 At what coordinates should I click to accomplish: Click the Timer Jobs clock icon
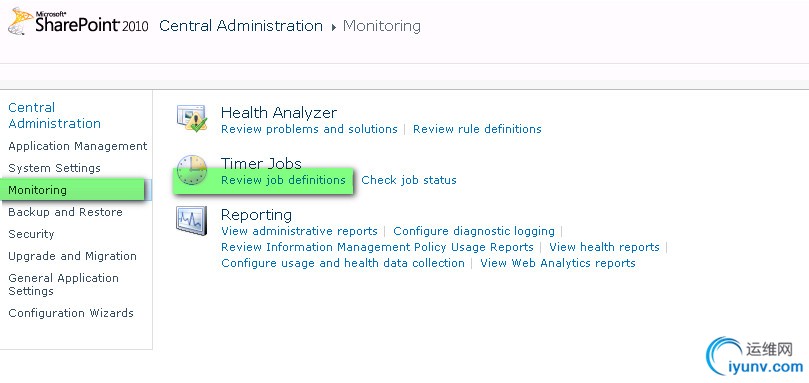[192, 170]
